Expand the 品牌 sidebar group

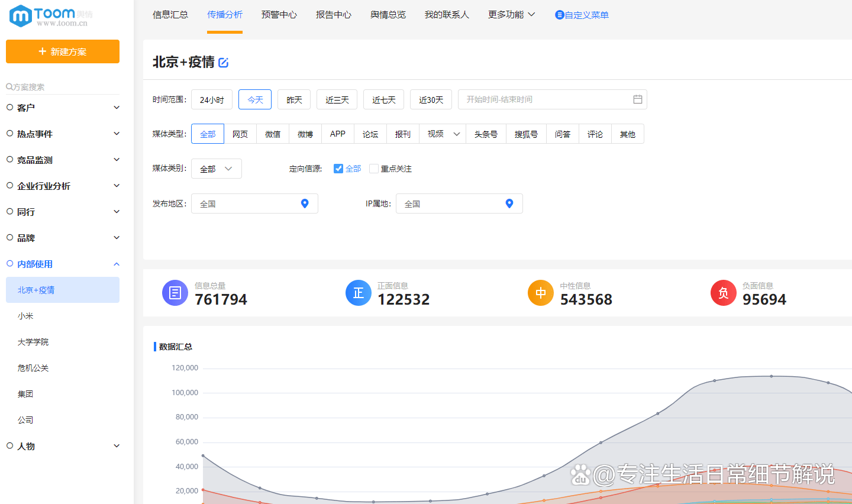pos(117,238)
